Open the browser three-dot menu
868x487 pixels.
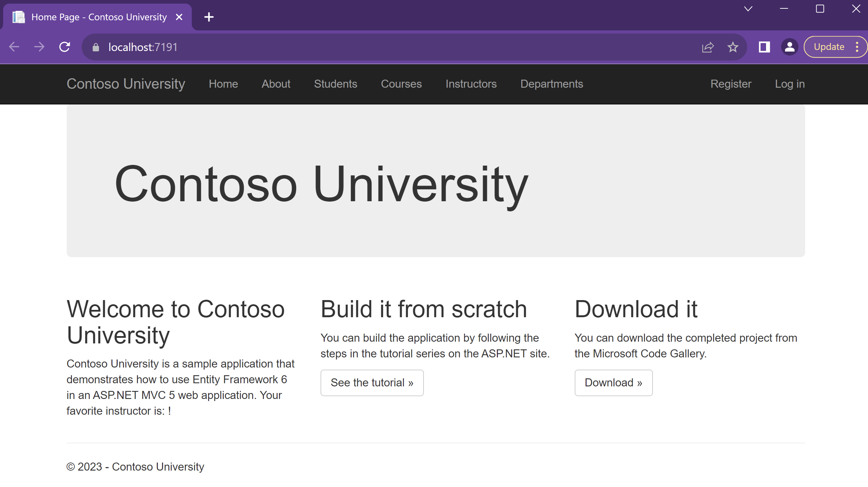pyautogui.click(x=857, y=47)
